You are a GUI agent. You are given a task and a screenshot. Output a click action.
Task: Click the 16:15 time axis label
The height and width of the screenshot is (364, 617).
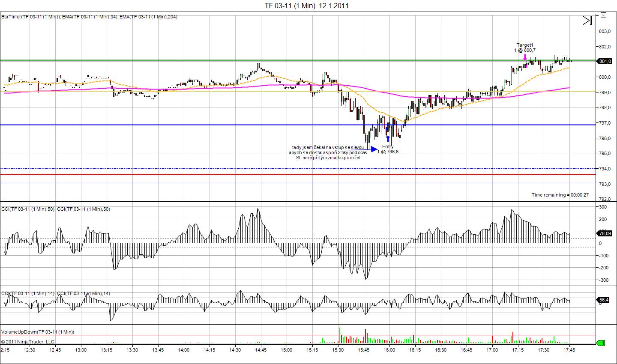pyautogui.click(x=415, y=350)
